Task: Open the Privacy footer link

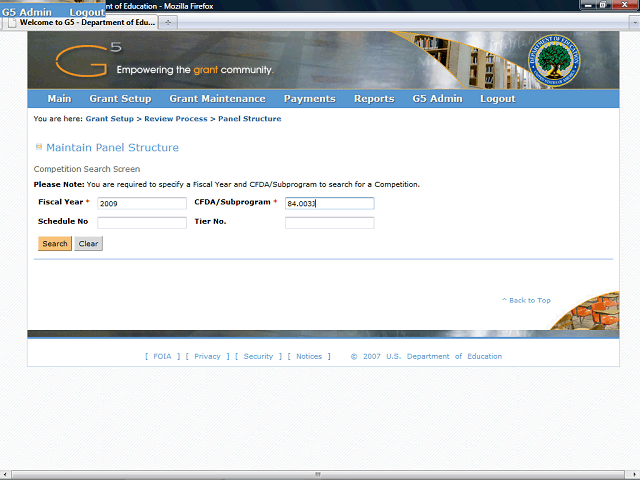Action: tap(207, 356)
